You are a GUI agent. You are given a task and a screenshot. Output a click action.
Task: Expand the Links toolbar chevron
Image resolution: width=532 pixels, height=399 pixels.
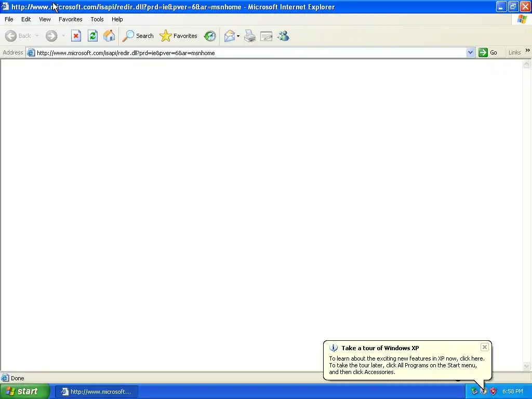528,50
